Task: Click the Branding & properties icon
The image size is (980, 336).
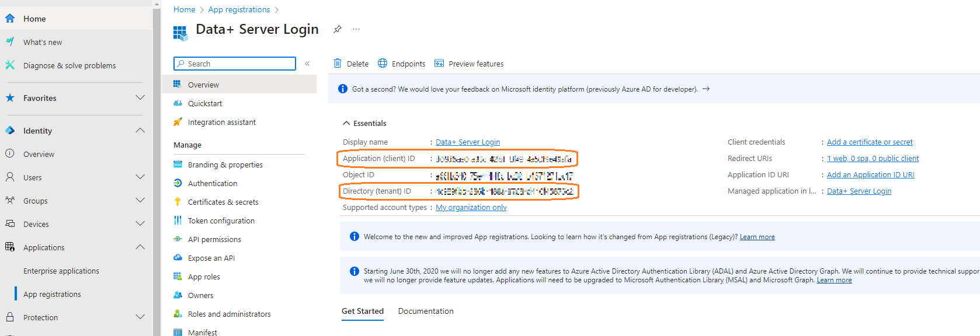Action: [x=178, y=164]
